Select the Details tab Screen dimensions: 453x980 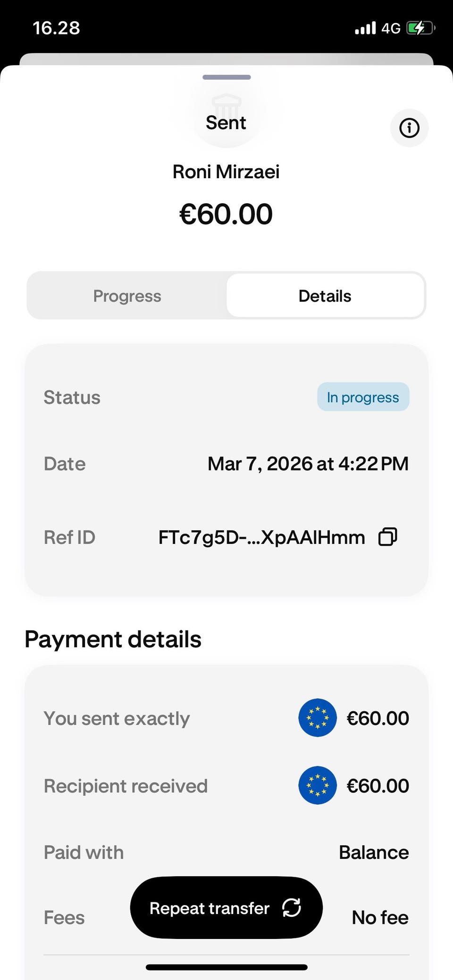coord(325,296)
